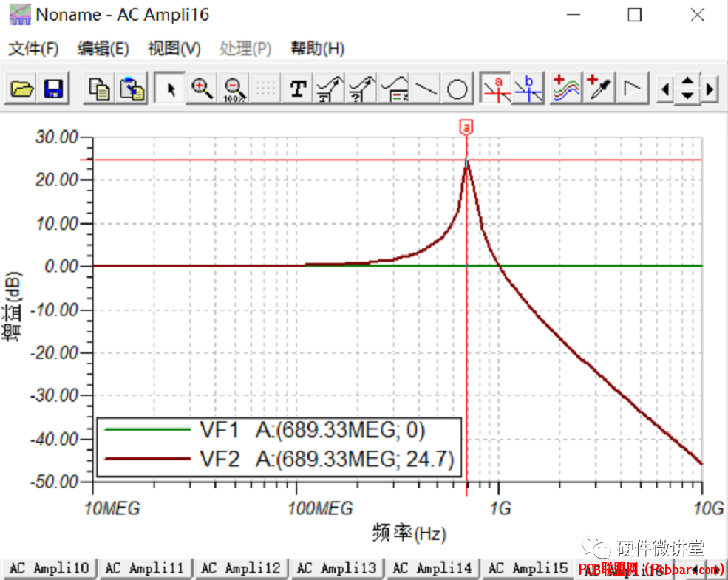Viewport: 728px width, 580px height.
Task: Click the add more curves icon
Action: 566,88
